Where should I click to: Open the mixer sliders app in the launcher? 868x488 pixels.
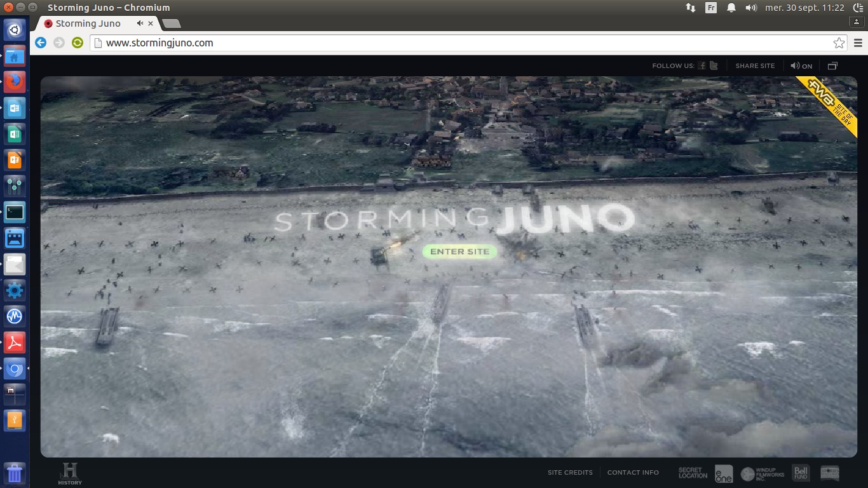click(x=15, y=186)
